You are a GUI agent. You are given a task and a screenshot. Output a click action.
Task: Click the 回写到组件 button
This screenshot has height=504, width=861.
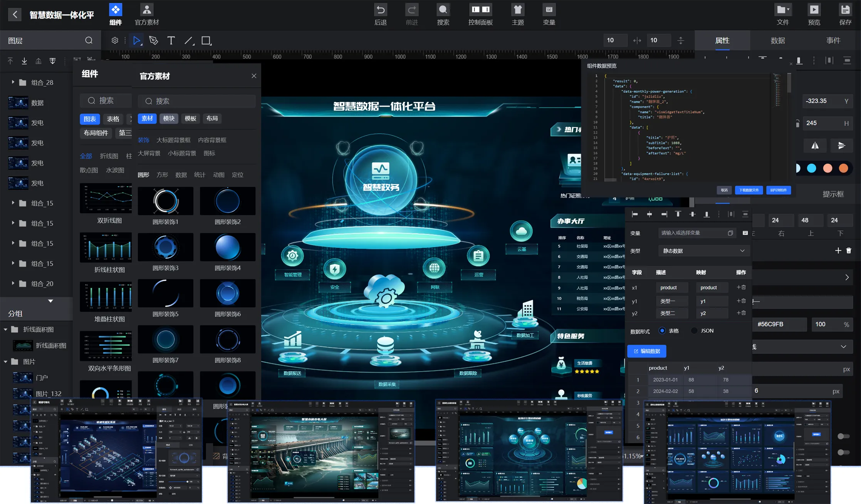click(x=779, y=190)
